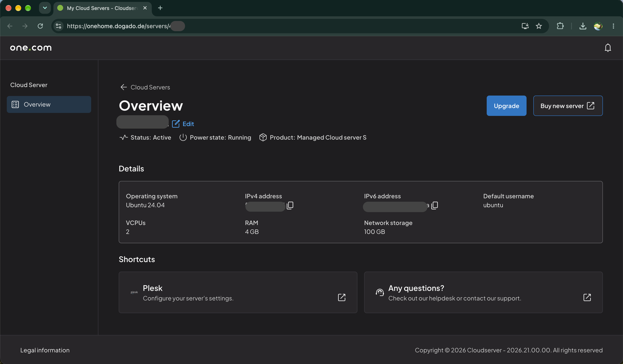Open the Chrome three-dot menu
623x364 pixels.
(613, 26)
